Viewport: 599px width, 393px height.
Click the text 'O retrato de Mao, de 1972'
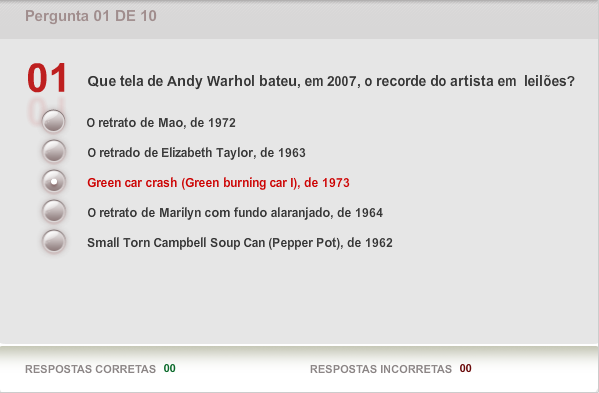(x=161, y=123)
